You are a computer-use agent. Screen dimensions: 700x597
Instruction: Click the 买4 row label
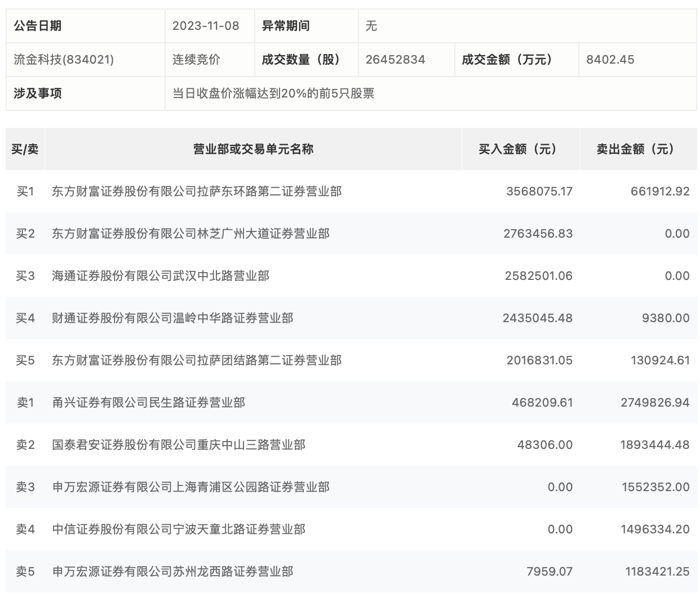coord(25,318)
